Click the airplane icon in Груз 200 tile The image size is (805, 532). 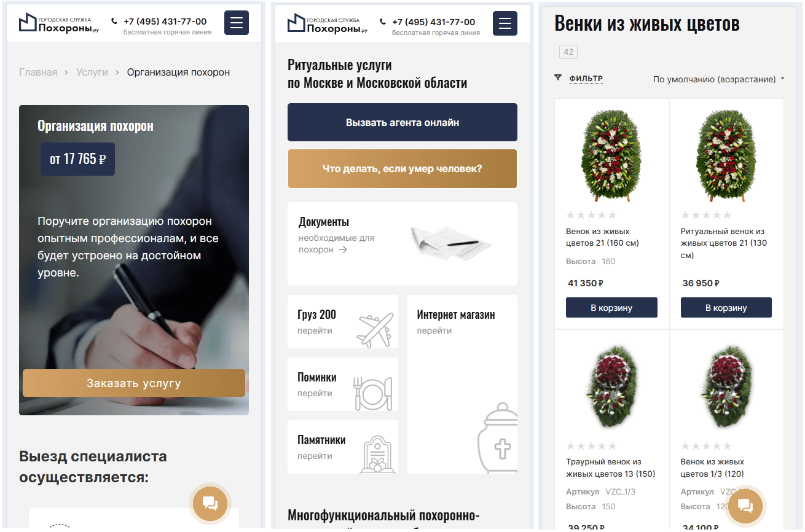tap(375, 330)
